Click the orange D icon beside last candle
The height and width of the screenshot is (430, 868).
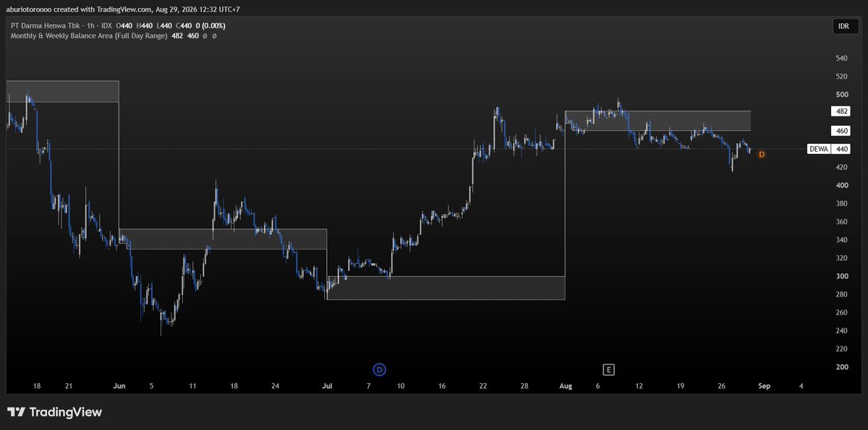pos(762,154)
